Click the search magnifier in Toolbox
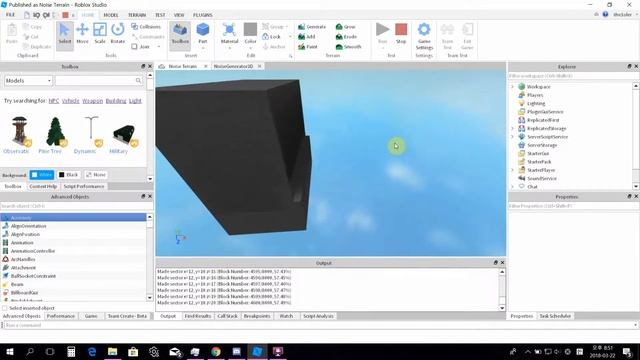The height and width of the screenshot is (360, 640). pyautogui.click(x=138, y=81)
